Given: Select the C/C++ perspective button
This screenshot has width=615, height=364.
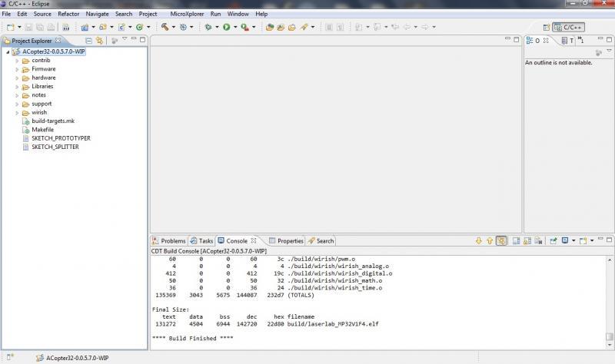Looking at the screenshot, I should tap(569, 27).
